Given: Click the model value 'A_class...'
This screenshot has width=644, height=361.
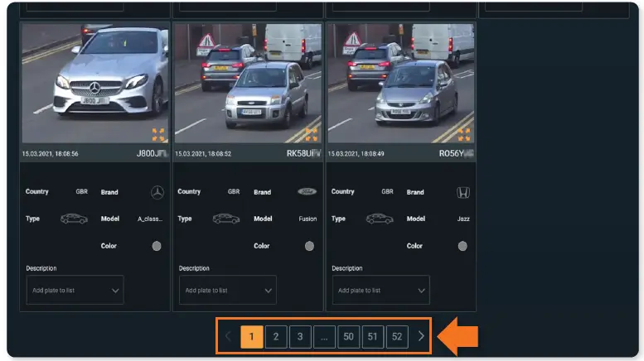Looking at the screenshot, I should pos(150,219).
